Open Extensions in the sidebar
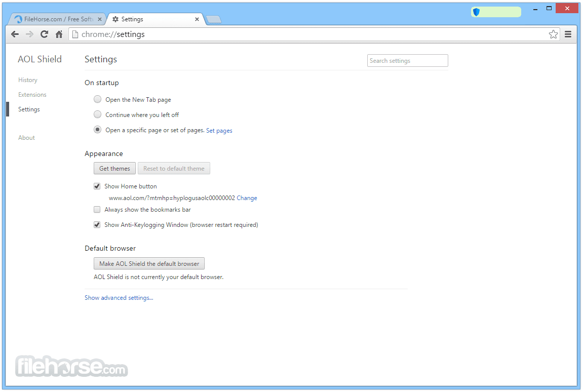The image size is (583, 392). pos(32,95)
